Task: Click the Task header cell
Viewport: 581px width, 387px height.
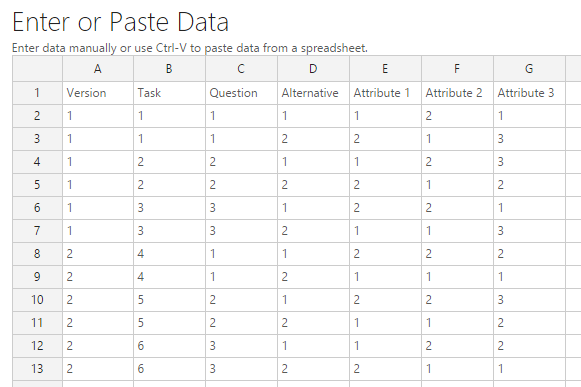Action: 169,93
